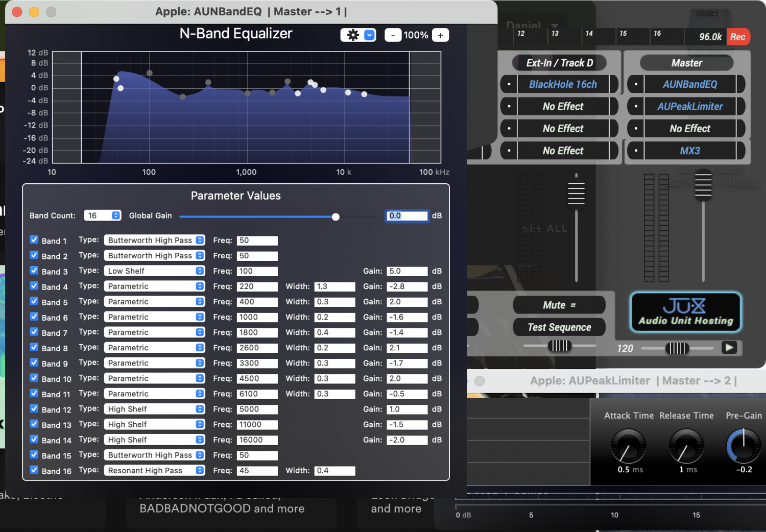Click the Track D volume fader
Viewport: 766px width, 532px height.
coord(576,193)
